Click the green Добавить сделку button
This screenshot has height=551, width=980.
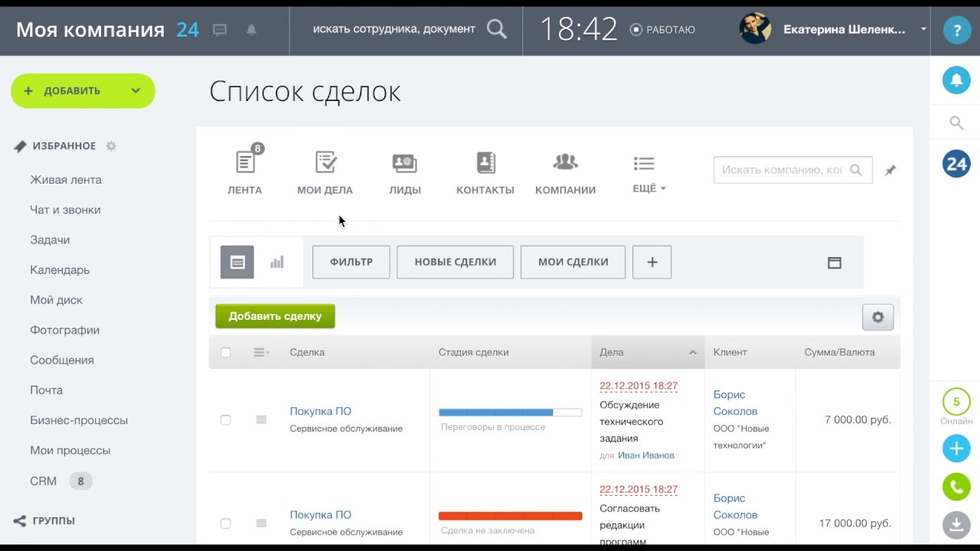(x=275, y=316)
